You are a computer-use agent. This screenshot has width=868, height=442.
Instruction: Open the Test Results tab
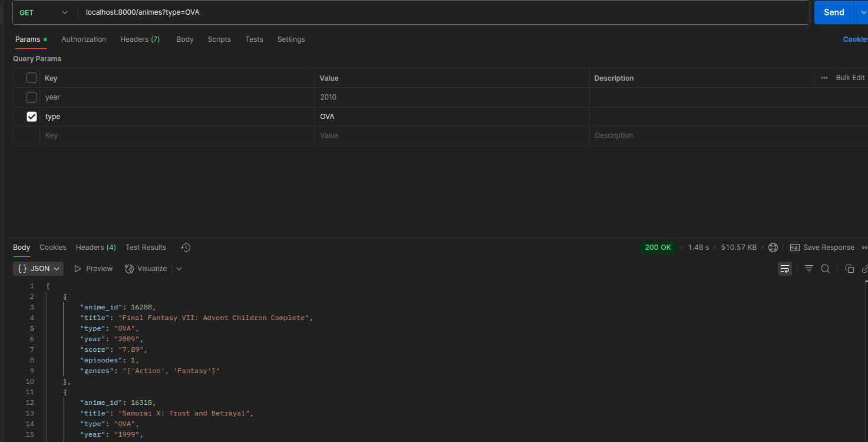point(146,248)
